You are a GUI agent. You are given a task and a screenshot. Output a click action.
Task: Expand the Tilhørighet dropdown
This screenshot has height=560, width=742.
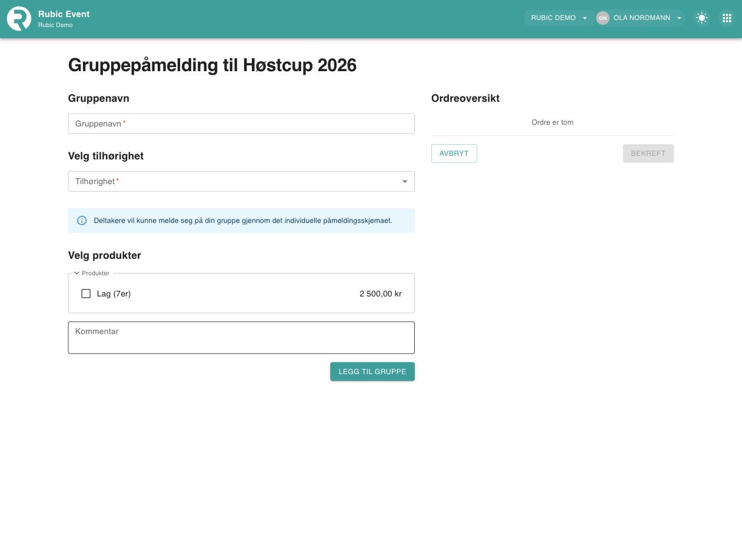(241, 181)
